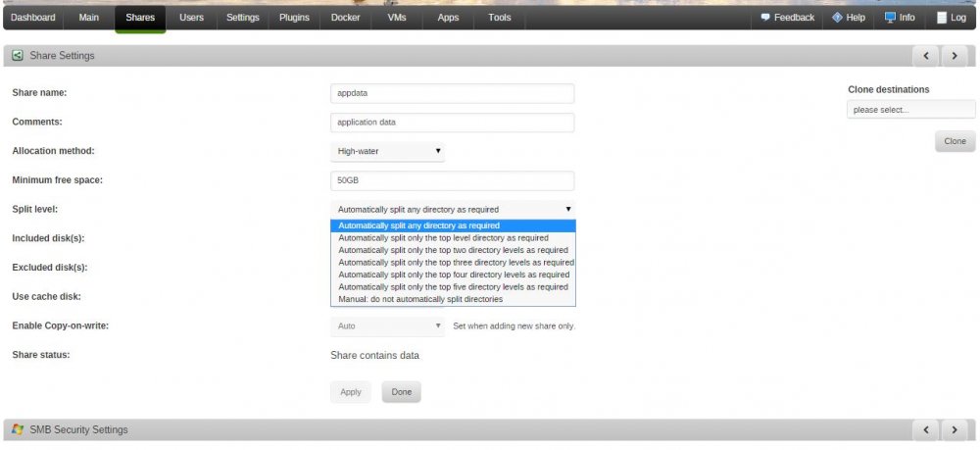Screen dimensions: 980x450
Task: Click the Share name input field
Action: (452, 93)
